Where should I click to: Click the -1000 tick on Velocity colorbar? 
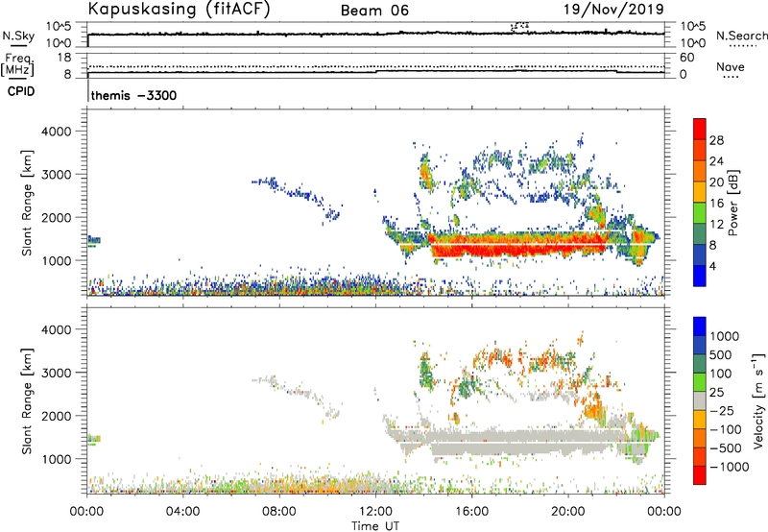pos(730,467)
